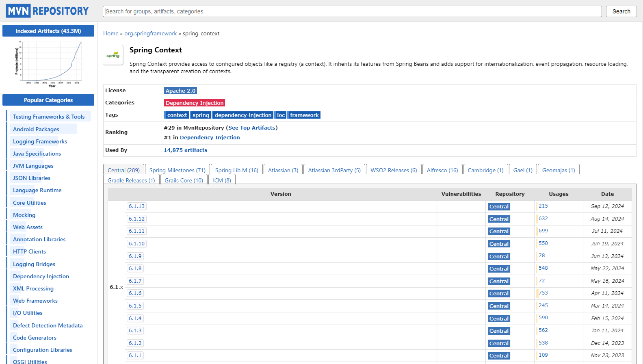This screenshot has height=364, width=643.
Task: Open the Apache 2.0 license tag
Action: click(x=180, y=91)
